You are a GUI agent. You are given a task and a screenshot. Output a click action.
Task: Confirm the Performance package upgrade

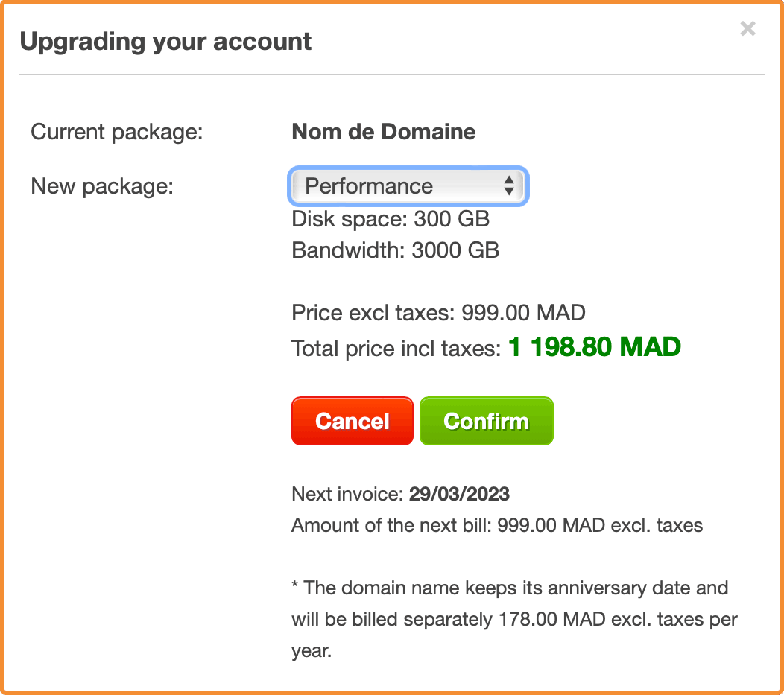pos(487,421)
